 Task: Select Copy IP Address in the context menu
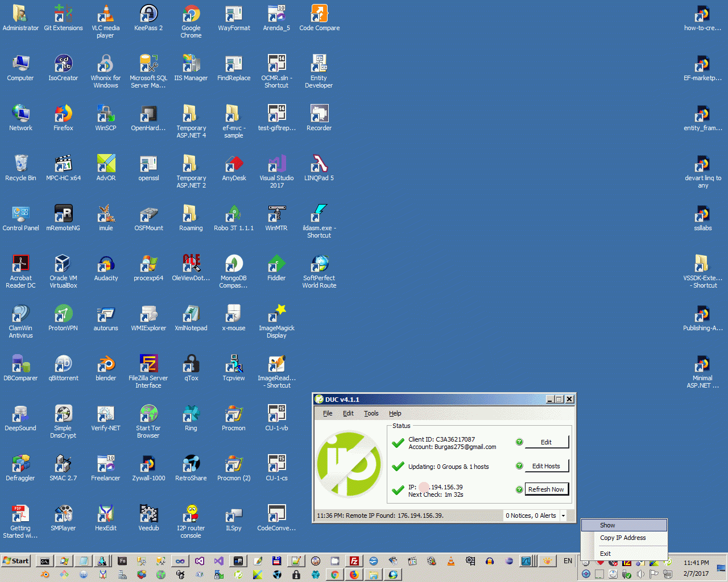tap(624, 538)
